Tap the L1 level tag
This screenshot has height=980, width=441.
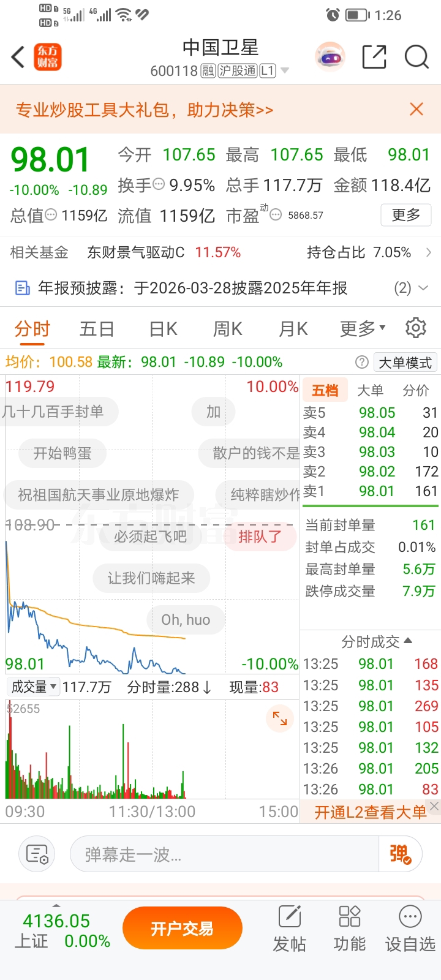click(x=268, y=71)
